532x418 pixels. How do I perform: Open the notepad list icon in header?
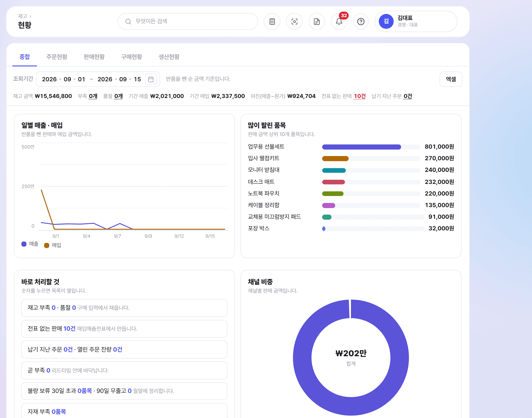tap(272, 22)
